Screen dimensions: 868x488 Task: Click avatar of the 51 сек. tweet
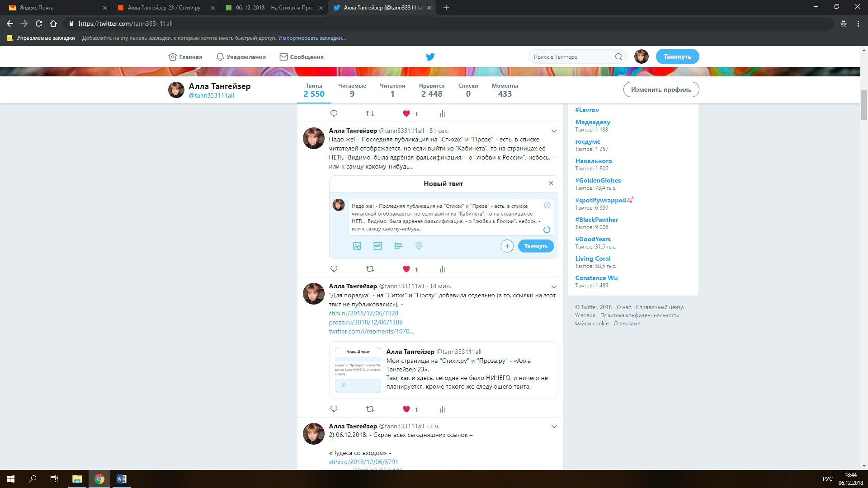(313, 138)
